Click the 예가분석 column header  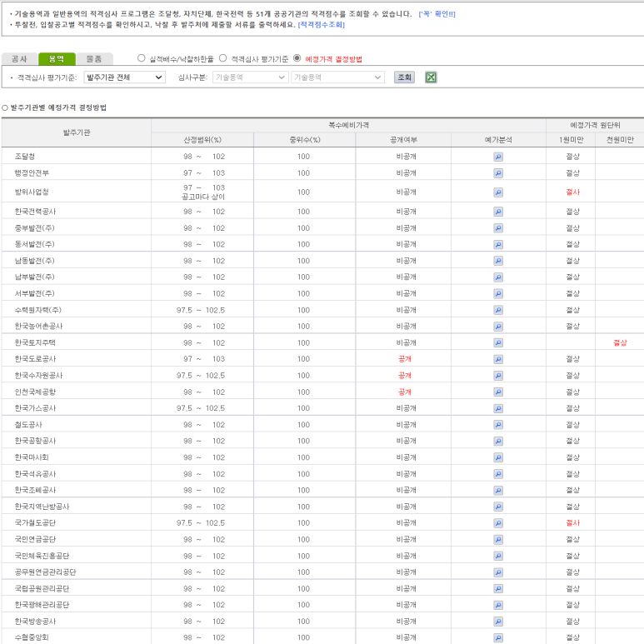pyautogui.click(x=498, y=140)
